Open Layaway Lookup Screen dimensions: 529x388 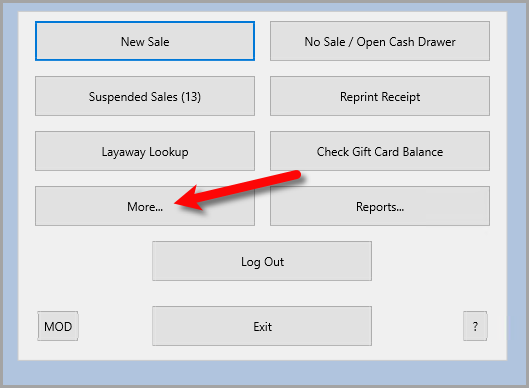(x=145, y=151)
